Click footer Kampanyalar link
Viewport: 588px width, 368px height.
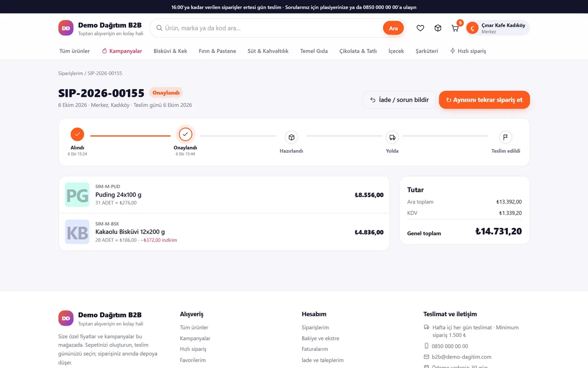(195, 339)
